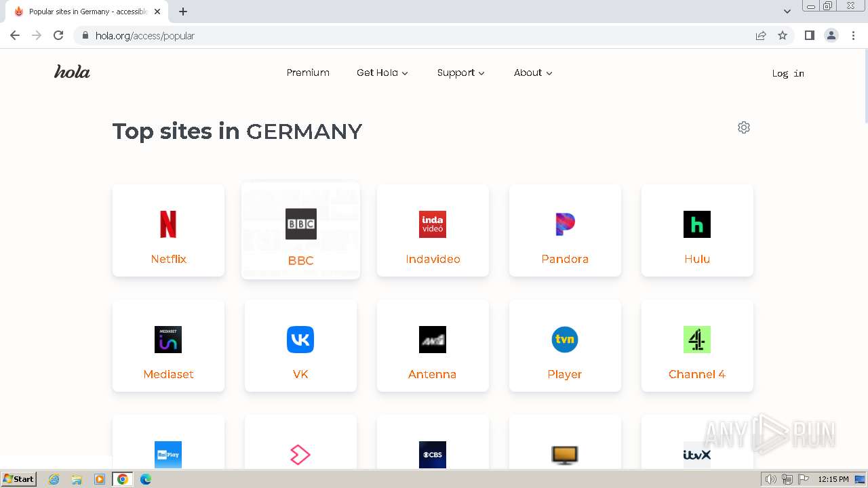This screenshot has width=868, height=488.
Task: Open the VK logo tile
Action: pos(300,340)
